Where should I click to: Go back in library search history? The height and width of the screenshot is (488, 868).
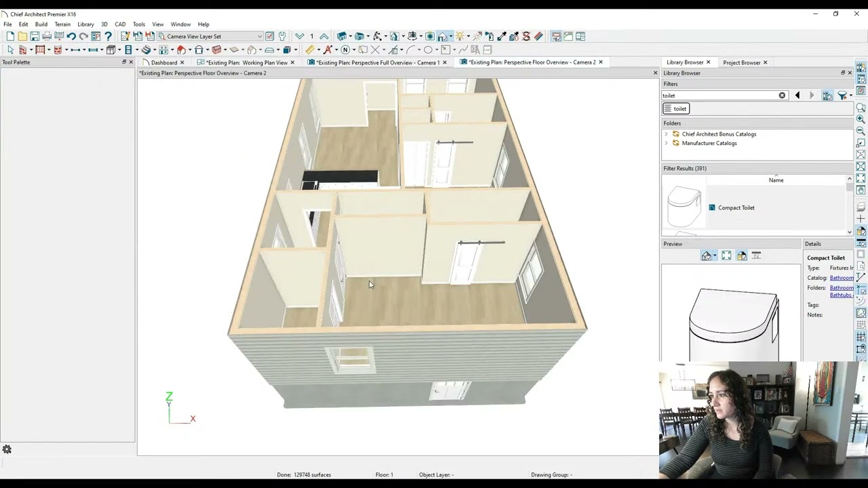797,96
